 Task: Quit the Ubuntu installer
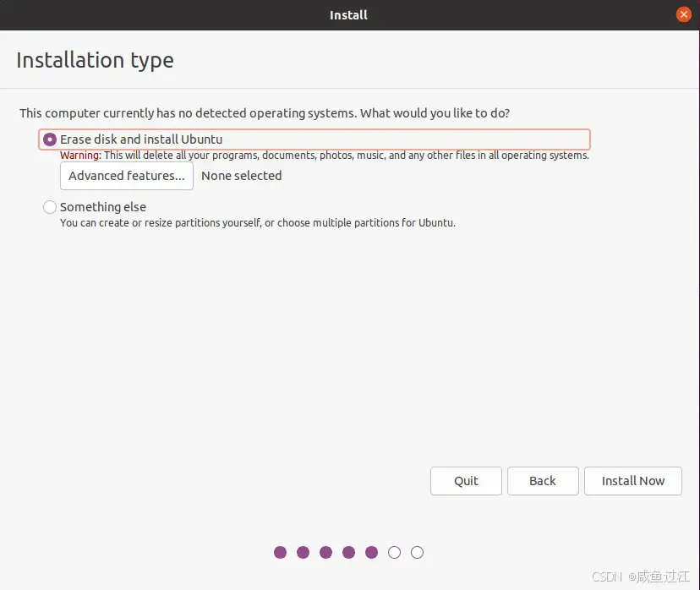[x=466, y=481]
